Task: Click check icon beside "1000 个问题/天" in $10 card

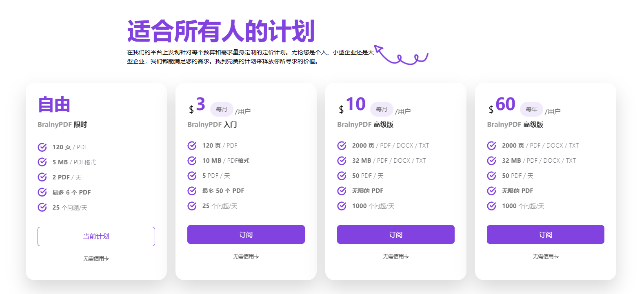Action: (342, 206)
